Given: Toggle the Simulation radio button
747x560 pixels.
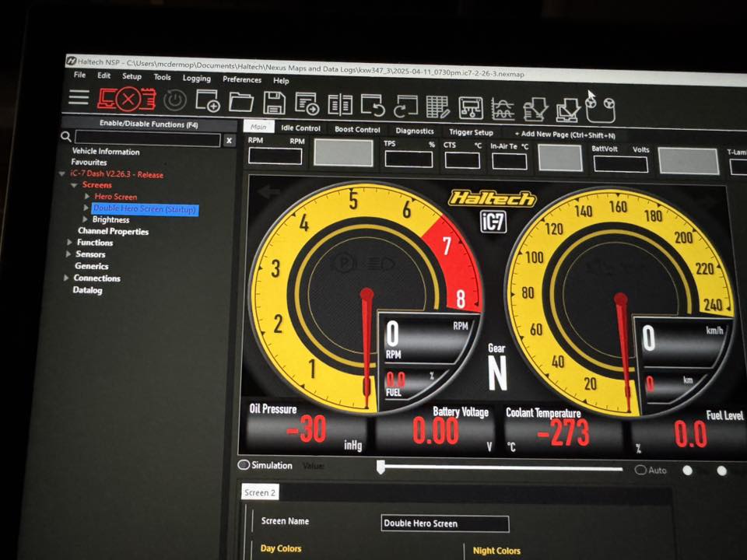Looking at the screenshot, I should click(x=244, y=465).
